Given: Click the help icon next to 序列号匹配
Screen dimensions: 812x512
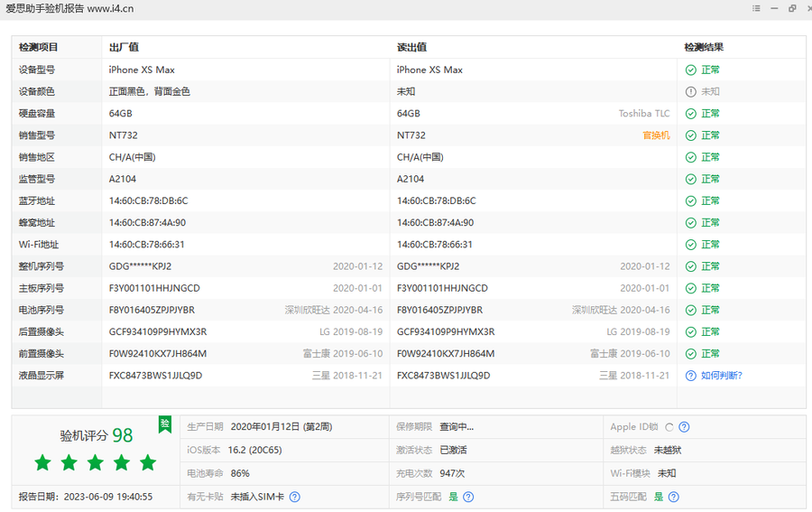Looking at the screenshot, I should click(x=468, y=497).
